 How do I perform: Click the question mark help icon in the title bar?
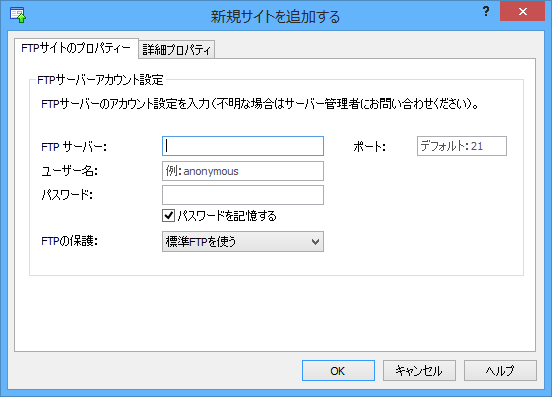click(486, 12)
